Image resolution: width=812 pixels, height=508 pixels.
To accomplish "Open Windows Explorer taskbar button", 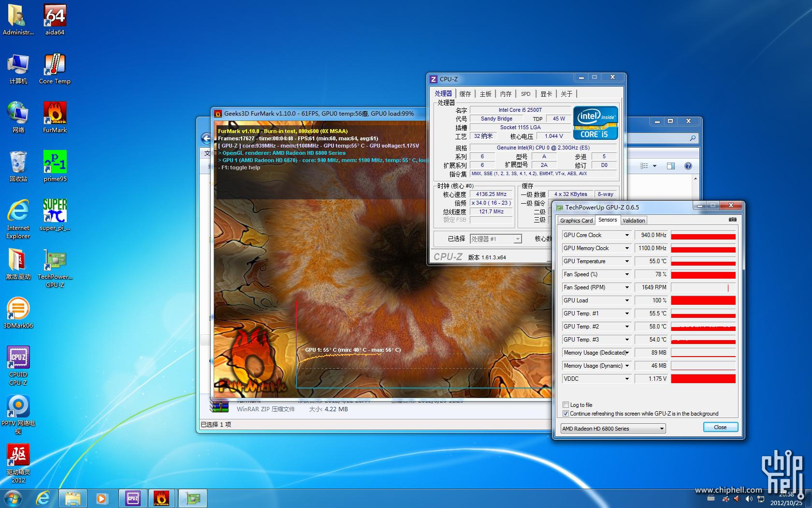I will coord(73,498).
